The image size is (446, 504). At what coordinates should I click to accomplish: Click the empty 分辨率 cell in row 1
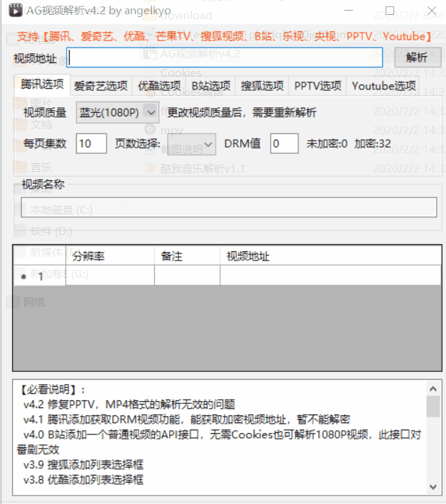[110, 275]
